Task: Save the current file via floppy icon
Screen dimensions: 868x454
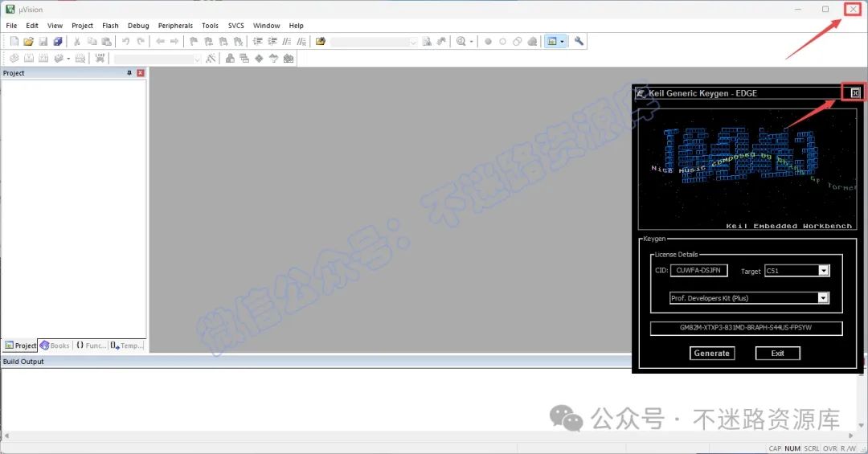Action: (43, 42)
